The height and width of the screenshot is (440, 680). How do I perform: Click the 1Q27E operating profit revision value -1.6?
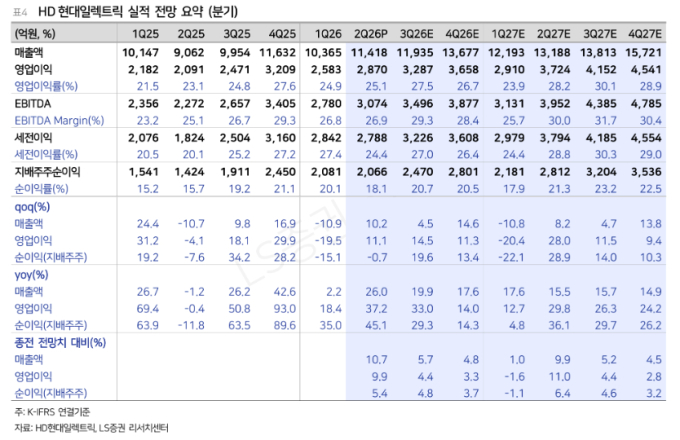[x=514, y=376]
